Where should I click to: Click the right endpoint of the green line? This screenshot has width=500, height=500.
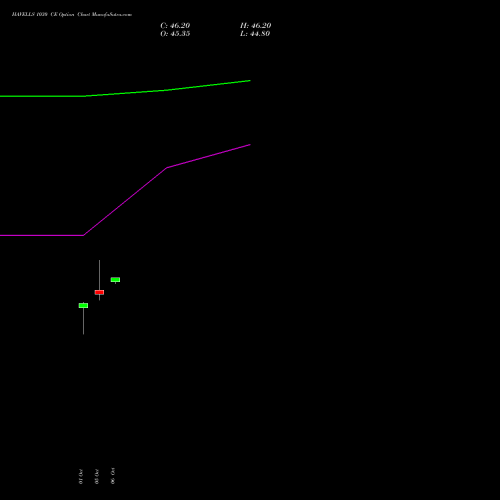(x=250, y=81)
